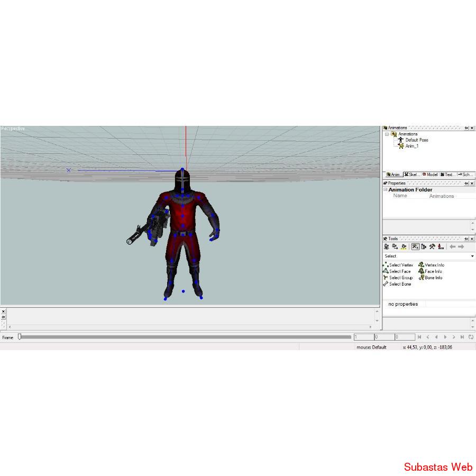The width and height of the screenshot is (476, 476).
Task: Open the Vertex Info tool
Action: (x=434, y=265)
